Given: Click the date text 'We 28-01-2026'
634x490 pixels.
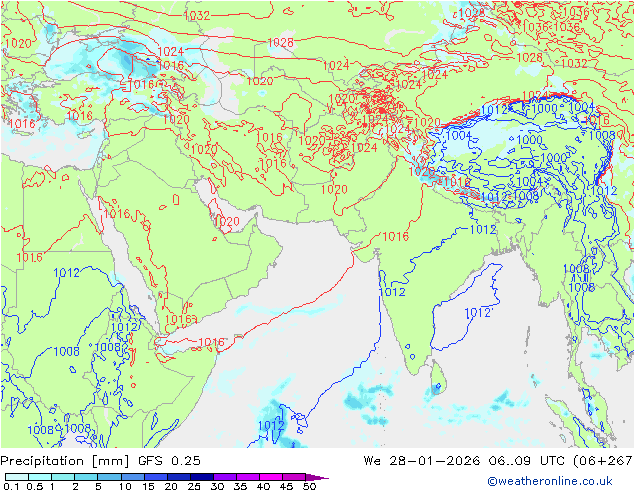Looking at the screenshot, I should [x=422, y=461].
